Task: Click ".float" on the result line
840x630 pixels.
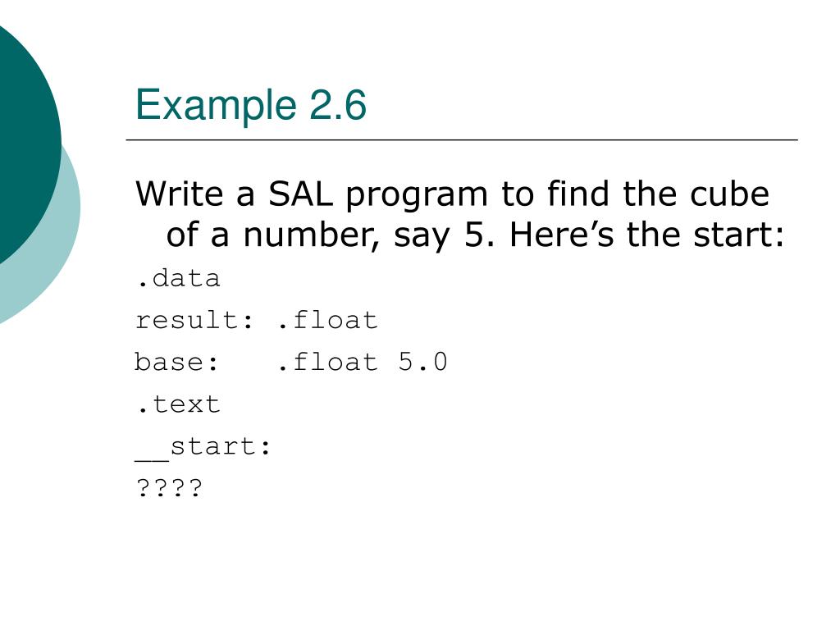Action: [327, 320]
